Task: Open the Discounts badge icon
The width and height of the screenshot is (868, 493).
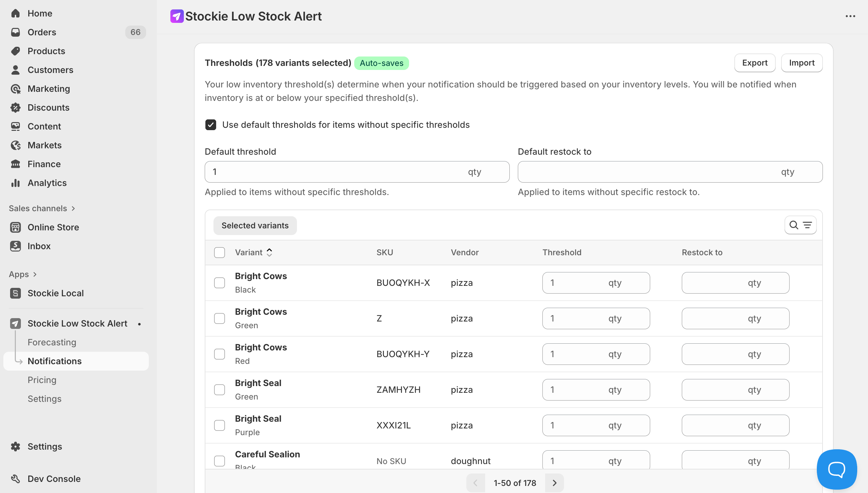Action: 15,108
